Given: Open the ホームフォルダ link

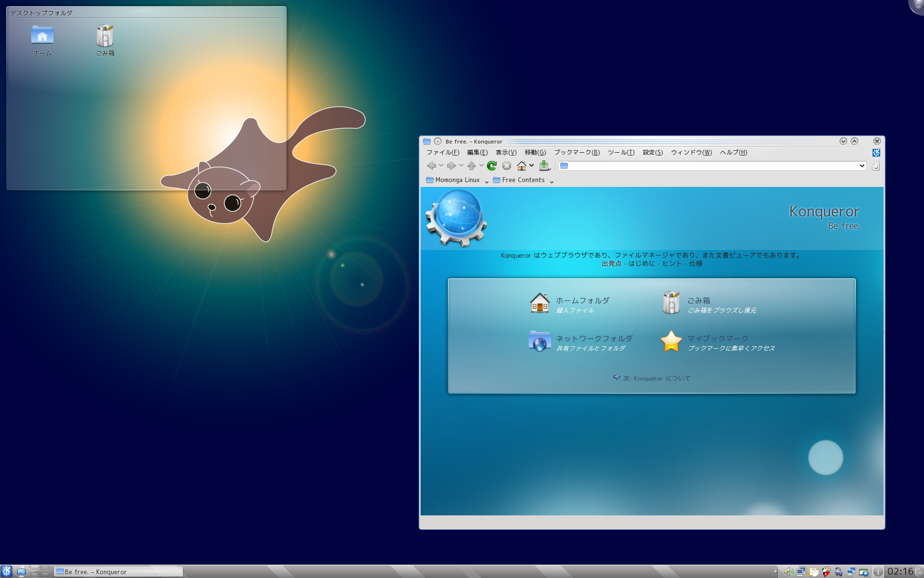Looking at the screenshot, I should pyautogui.click(x=583, y=301).
